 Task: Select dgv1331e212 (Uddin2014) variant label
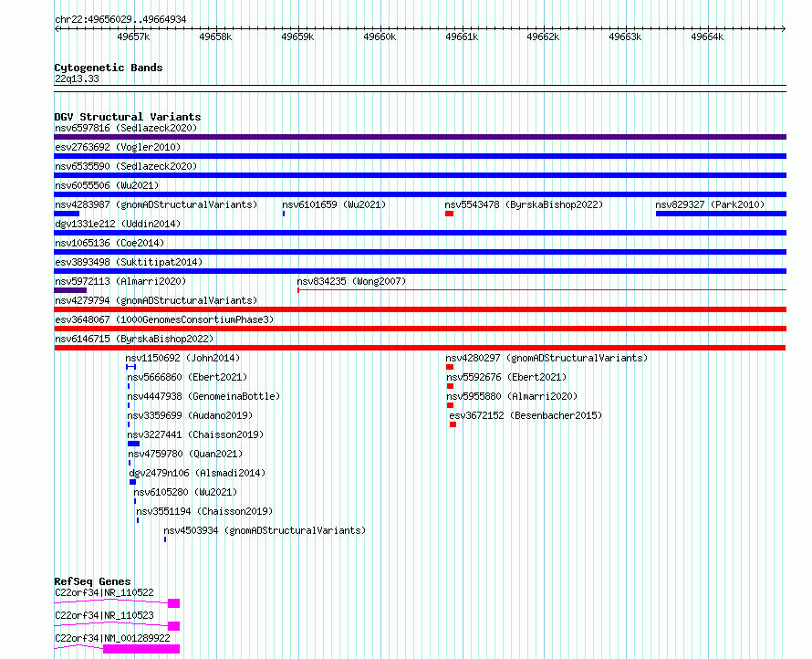(x=118, y=224)
